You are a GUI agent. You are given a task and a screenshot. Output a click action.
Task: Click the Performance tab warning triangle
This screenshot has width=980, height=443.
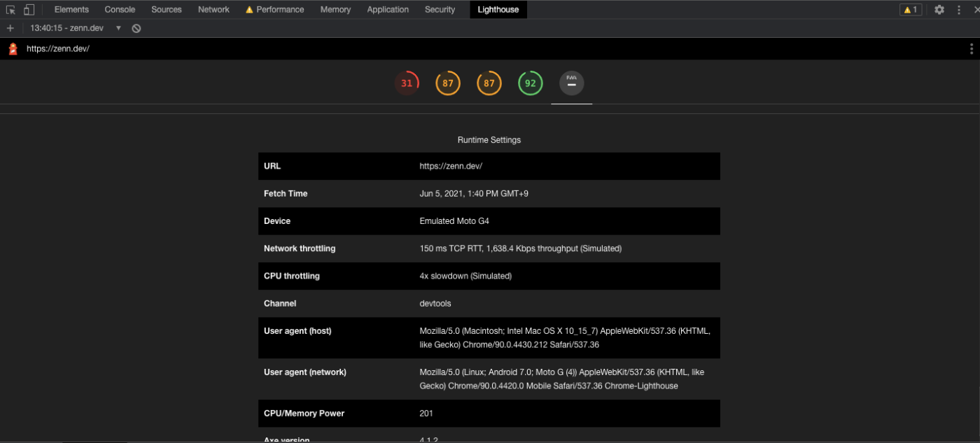pos(249,10)
